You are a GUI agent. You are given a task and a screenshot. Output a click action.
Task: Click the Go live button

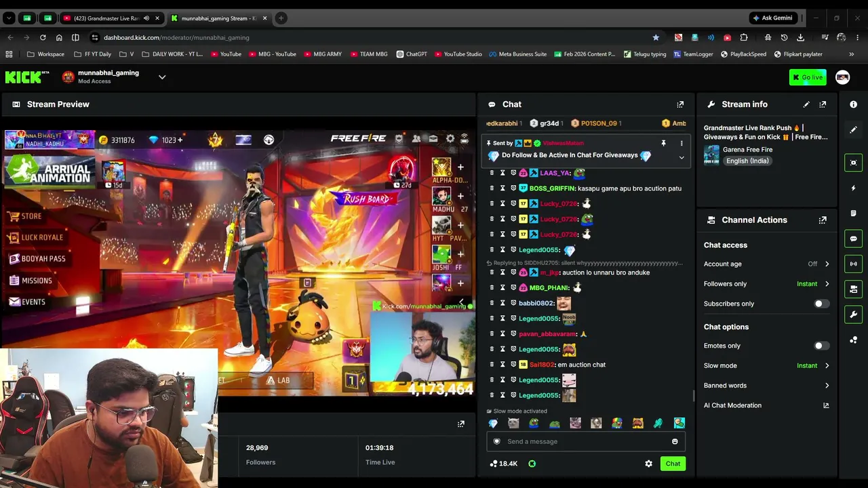[808, 77]
